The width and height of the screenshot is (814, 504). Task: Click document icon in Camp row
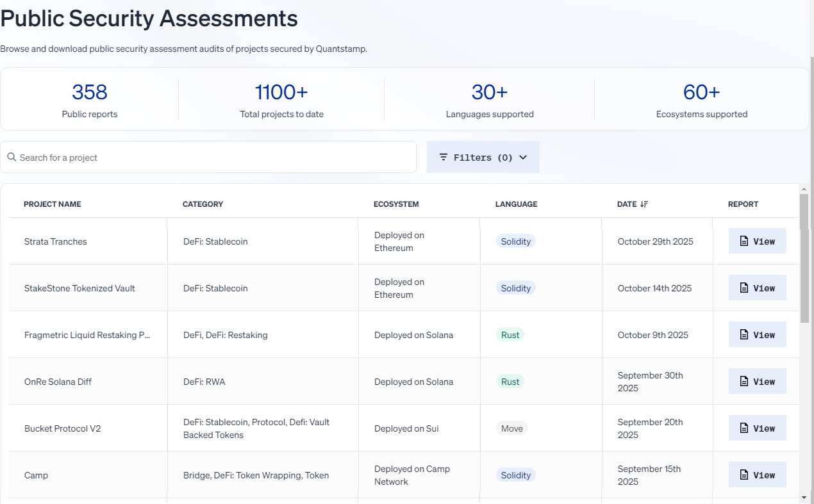(x=744, y=475)
